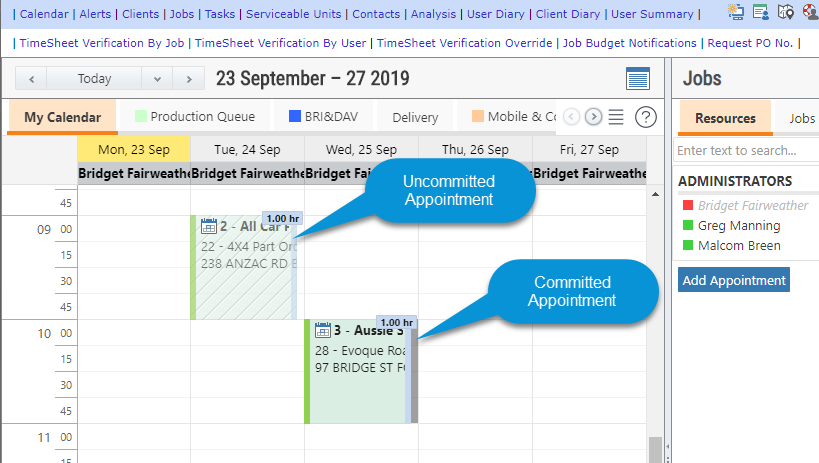The width and height of the screenshot is (819, 463).
Task: Open the Clients menu link
Action: tap(141, 14)
